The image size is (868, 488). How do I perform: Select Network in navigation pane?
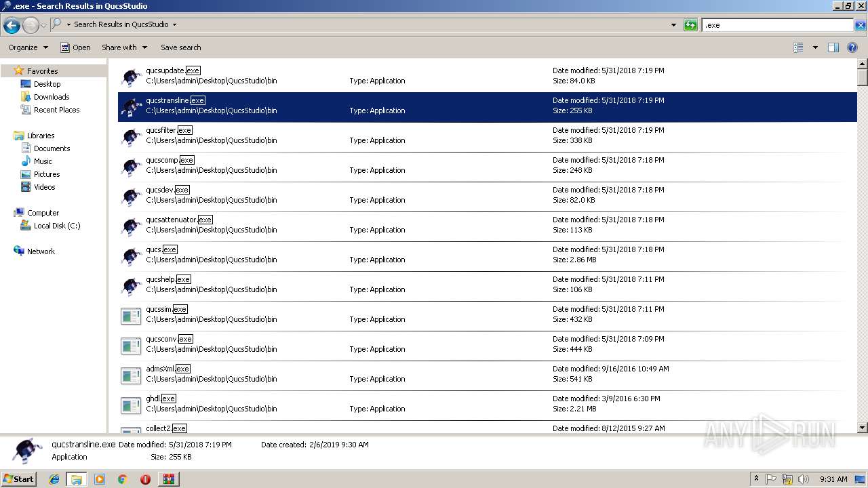pyautogui.click(x=41, y=251)
